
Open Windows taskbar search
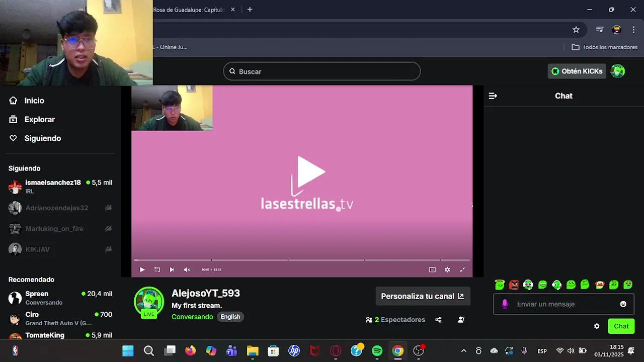[149, 351]
